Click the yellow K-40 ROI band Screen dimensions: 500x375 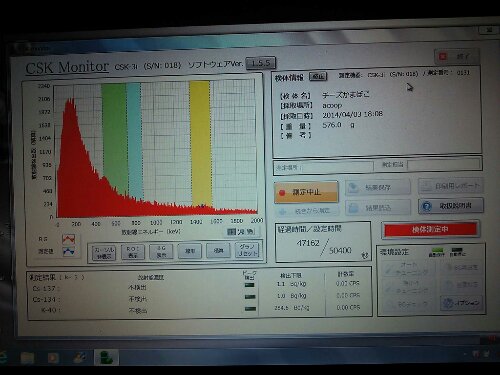201,143
